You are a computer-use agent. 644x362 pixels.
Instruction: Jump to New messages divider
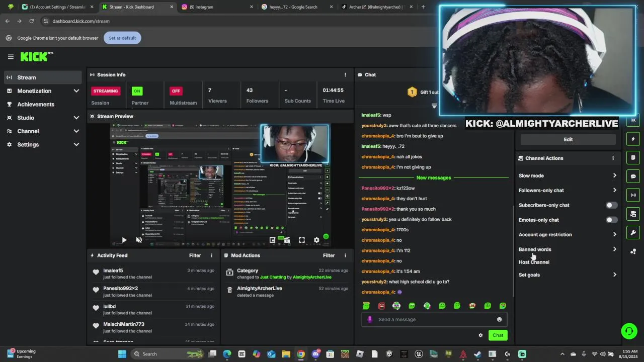point(434,177)
